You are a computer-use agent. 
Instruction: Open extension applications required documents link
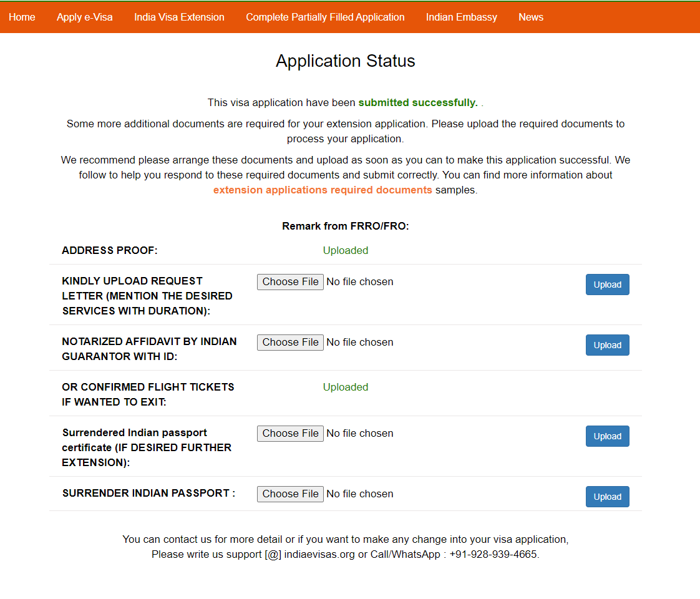tap(323, 190)
